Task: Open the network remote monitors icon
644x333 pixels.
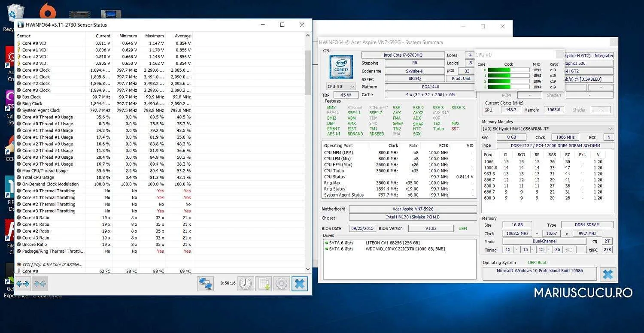Action: tap(206, 284)
